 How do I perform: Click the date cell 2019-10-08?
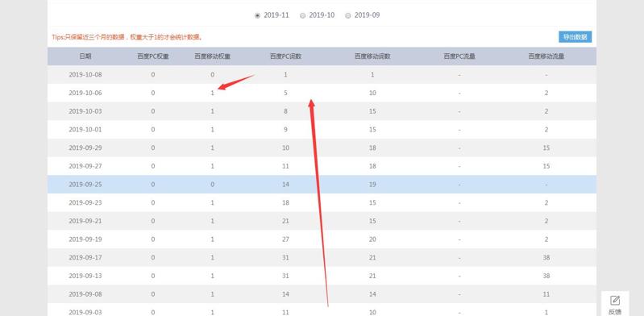click(85, 75)
